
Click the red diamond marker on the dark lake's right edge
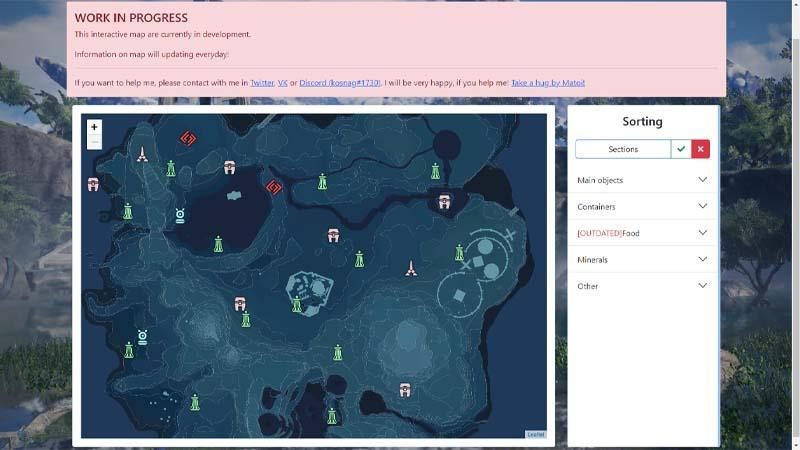point(274,187)
